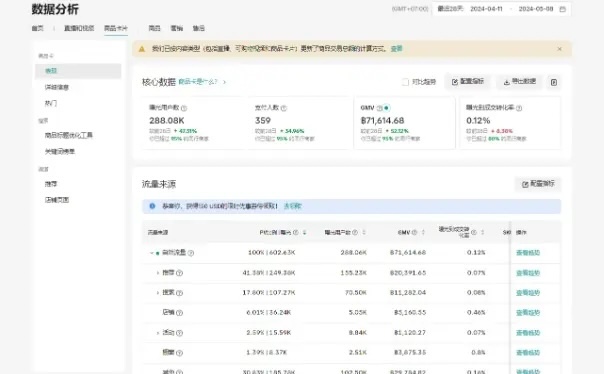The height and width of the screenshot is (374, 604).
Task: Switch to 首页 top tab
Action: coord(37,28)
